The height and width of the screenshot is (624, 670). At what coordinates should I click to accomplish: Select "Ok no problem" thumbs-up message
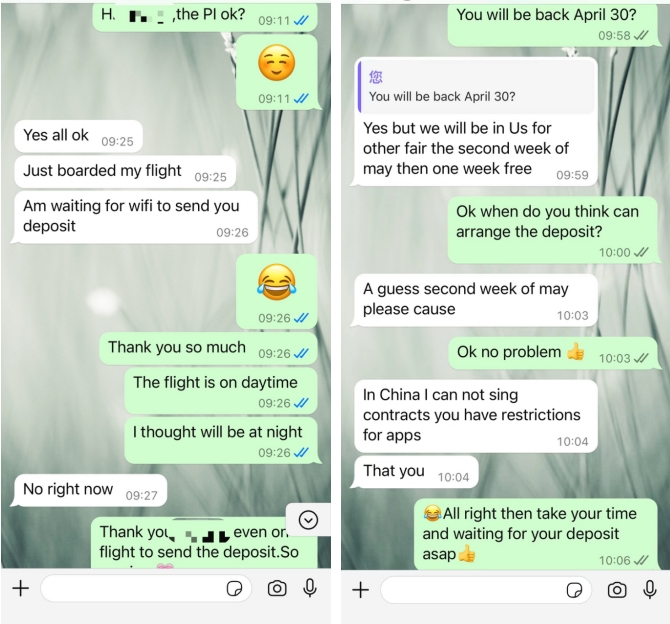(x=552, y=353)
